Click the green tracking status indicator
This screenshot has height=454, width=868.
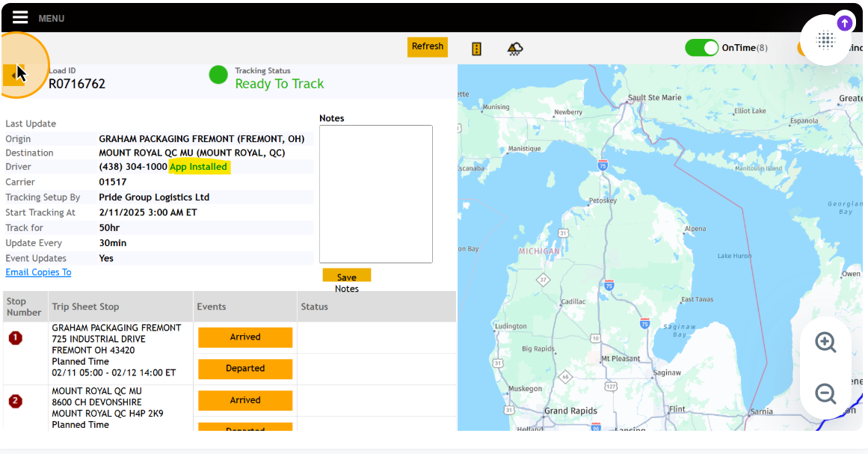tap(218, 75)
